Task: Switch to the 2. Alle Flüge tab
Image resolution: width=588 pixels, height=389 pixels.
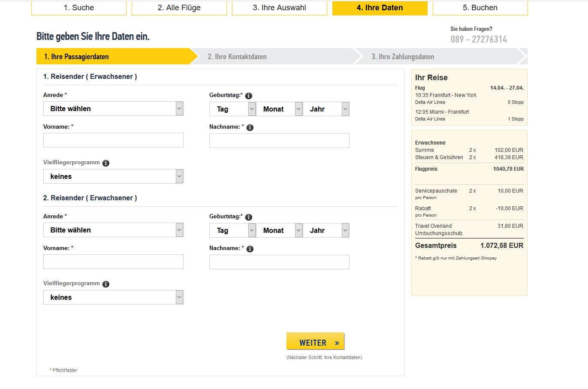Action: (179, 8)
